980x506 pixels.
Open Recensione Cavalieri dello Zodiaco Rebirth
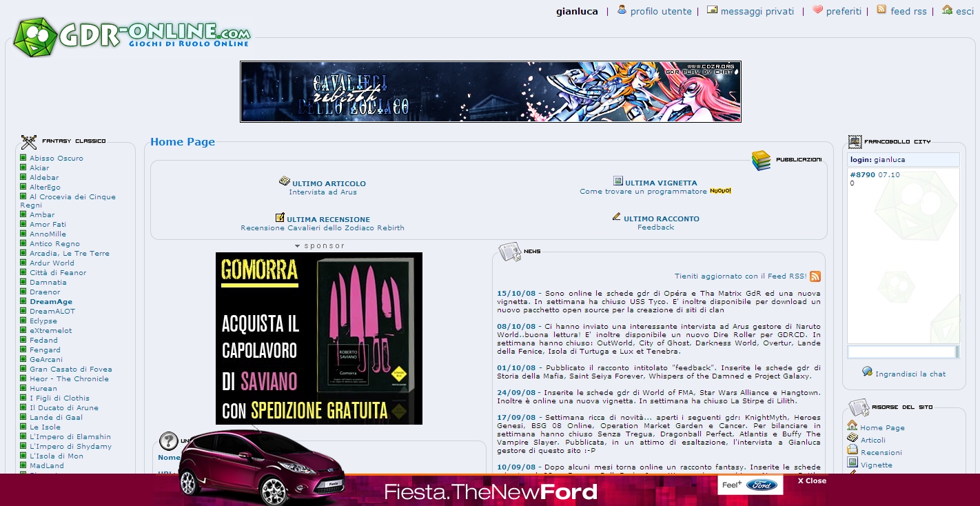coord(323,228)
